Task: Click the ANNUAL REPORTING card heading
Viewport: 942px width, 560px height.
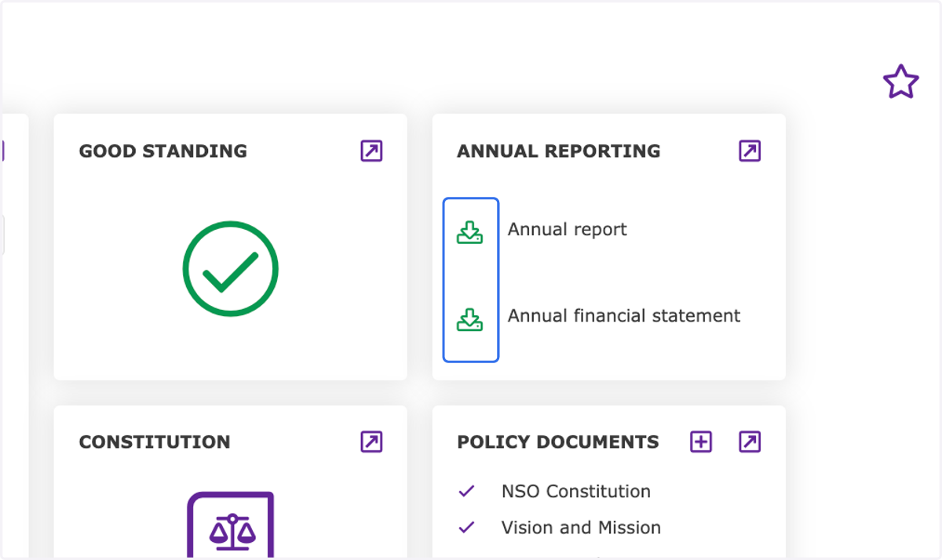Action: (559, 151)
